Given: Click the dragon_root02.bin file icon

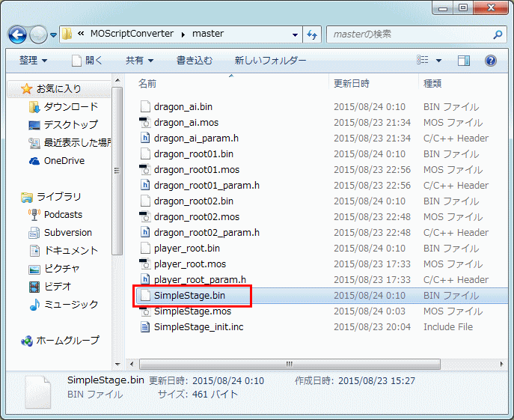Looking at the screenshot, I should (145, 201).
